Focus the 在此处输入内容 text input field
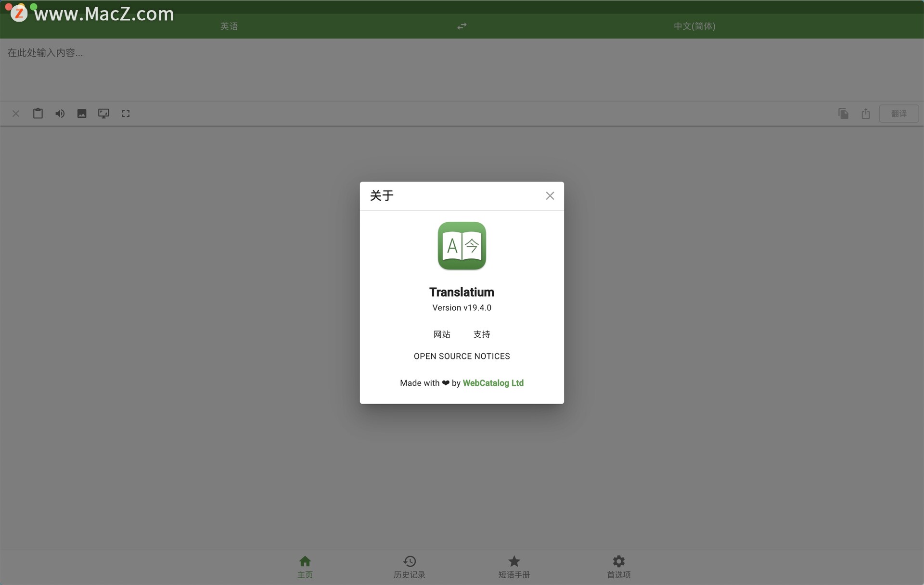924x585 pixels. (x=462, y=70)
